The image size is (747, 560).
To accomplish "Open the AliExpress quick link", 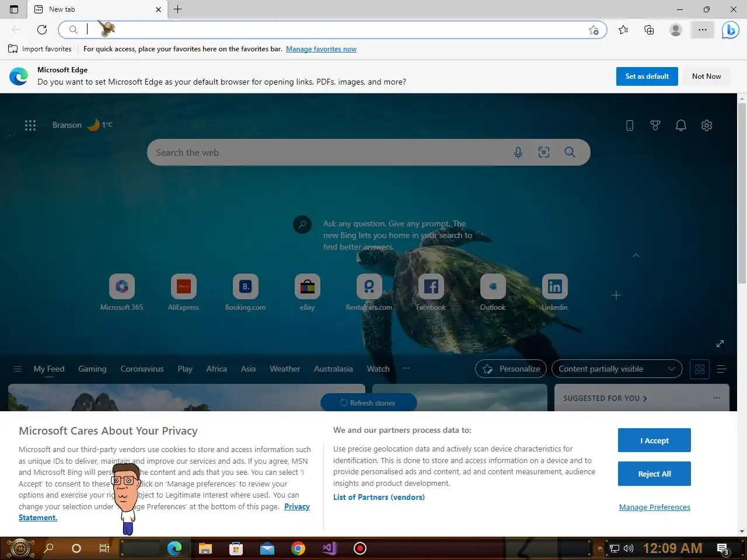I will [183, 292].
